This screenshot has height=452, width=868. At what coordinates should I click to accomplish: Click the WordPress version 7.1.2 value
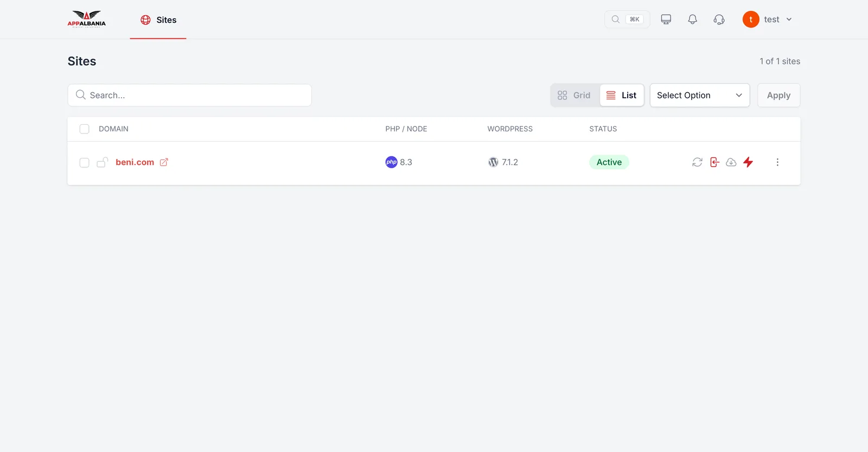510,162
